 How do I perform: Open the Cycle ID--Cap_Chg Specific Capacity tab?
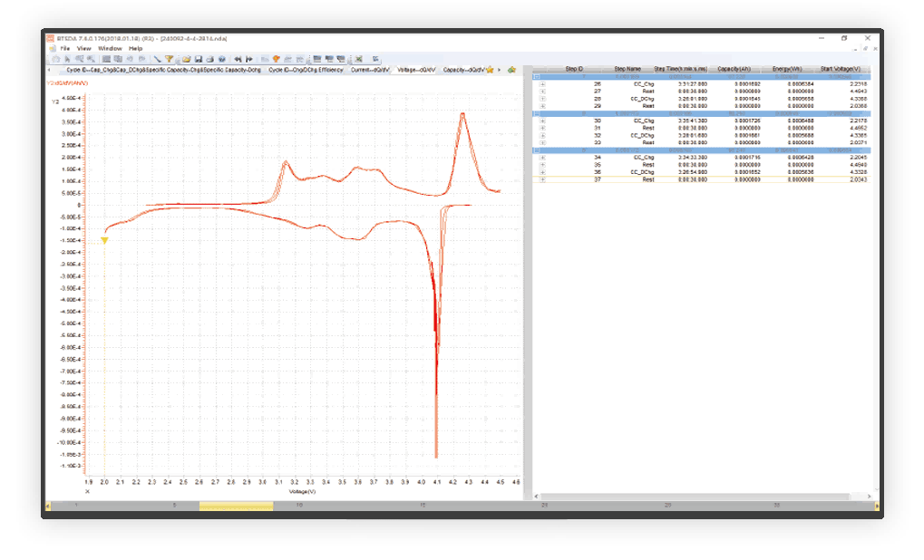[x=163, y=70]
